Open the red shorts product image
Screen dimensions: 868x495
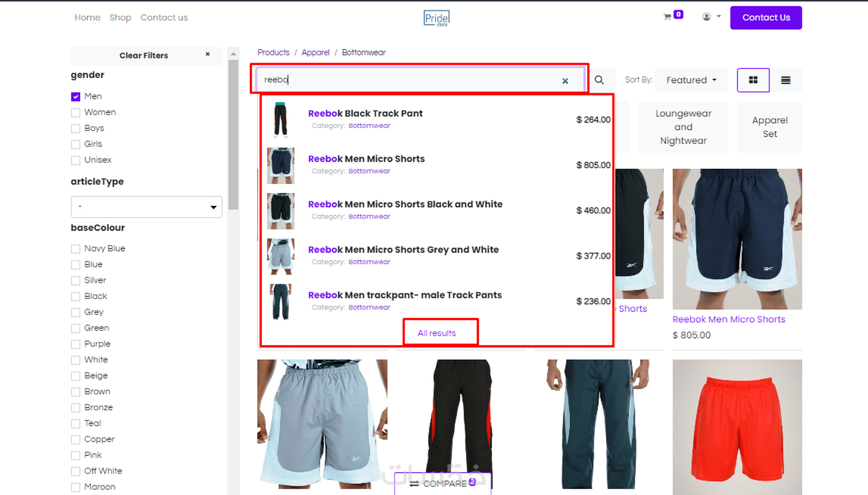(x=737, y=426)
